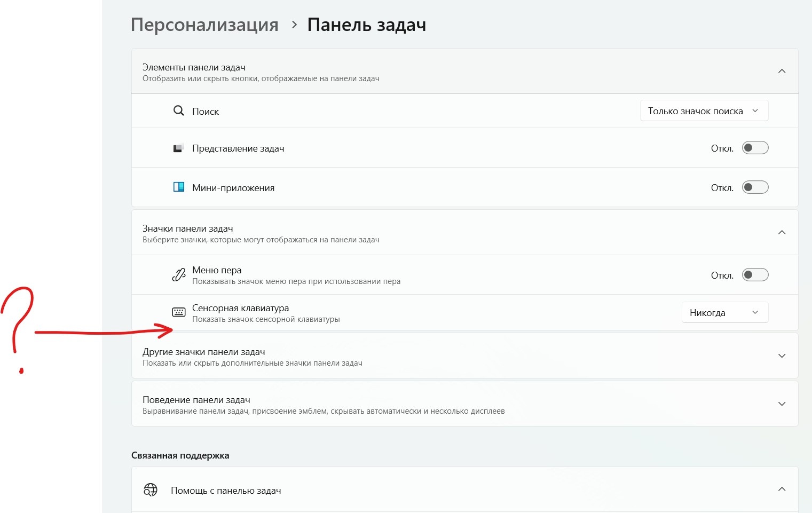This screenshot has width=812, height=513.
Task: Click the Мини-приложения label text
Action: (x=233, y=188)
